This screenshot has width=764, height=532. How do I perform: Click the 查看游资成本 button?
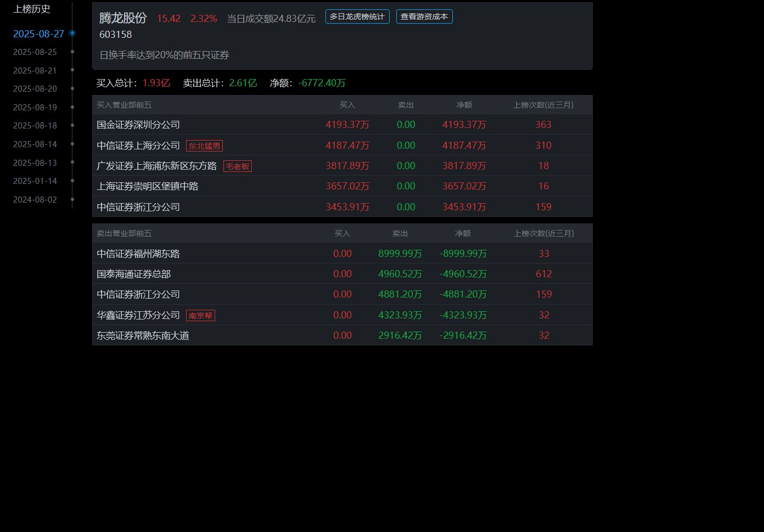point(424,16)
